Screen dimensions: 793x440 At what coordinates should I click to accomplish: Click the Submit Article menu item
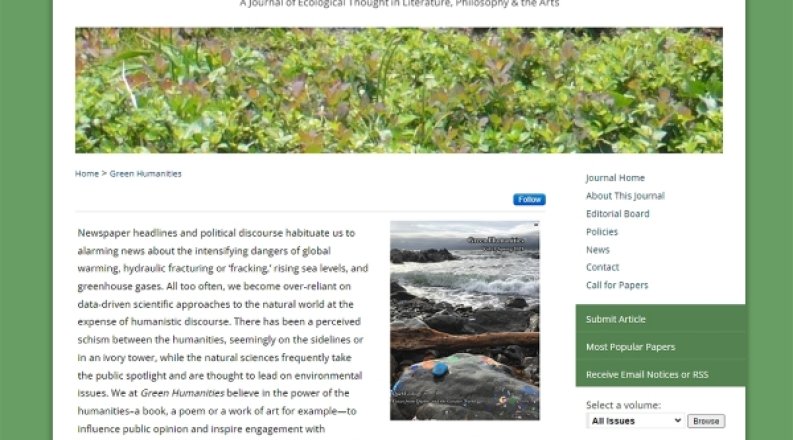(660, 319)
